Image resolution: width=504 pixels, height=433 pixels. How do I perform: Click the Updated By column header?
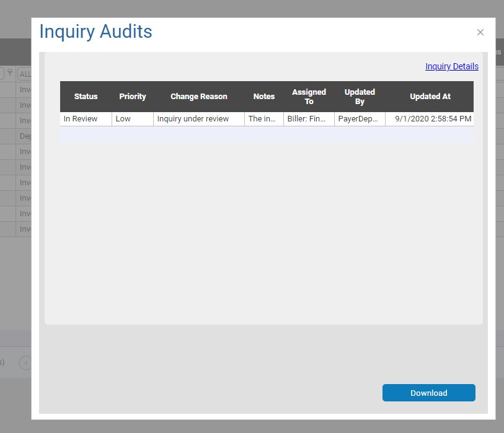[x=360, y=97]
